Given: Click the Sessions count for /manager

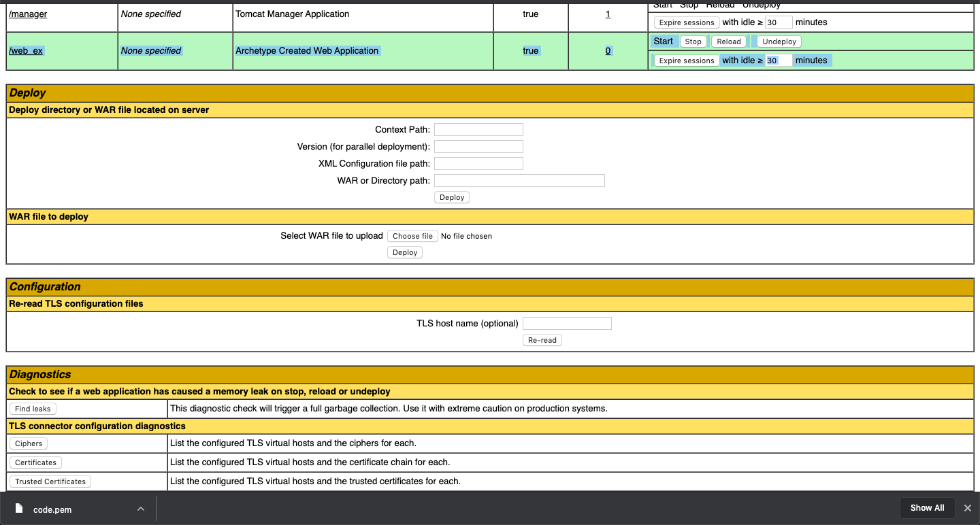Looking at the screenshot, I should coord(608,14).
